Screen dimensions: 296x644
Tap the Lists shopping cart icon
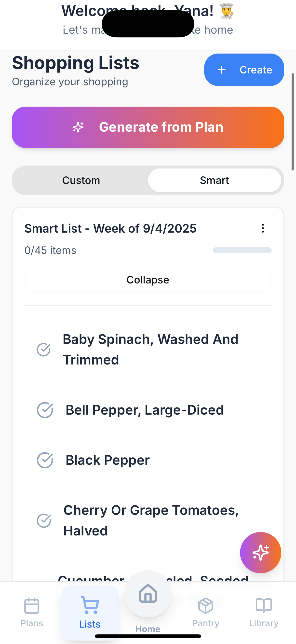(90, 605)
